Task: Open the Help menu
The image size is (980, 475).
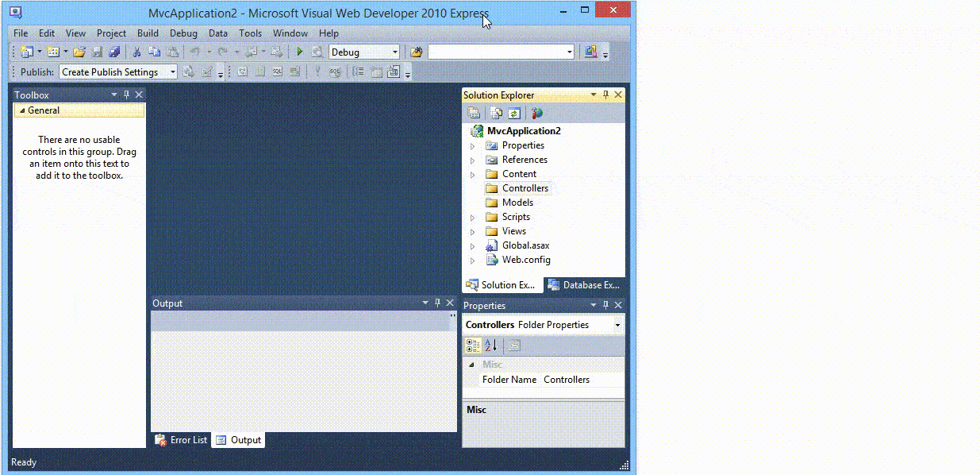Action: pos(329,33)
